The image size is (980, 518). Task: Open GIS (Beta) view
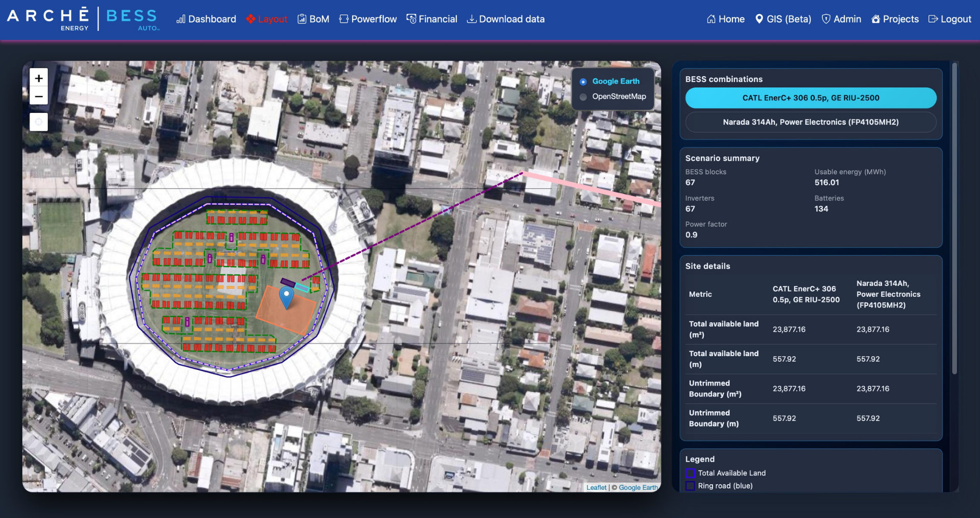coord(783,19)
